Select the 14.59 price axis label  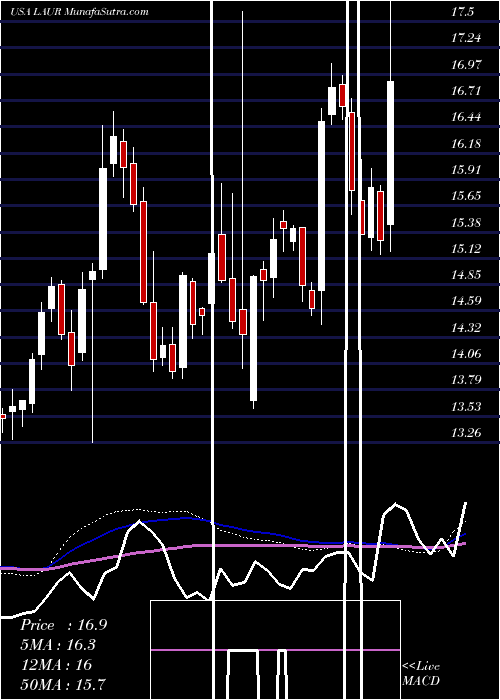[x=466, y=301]
